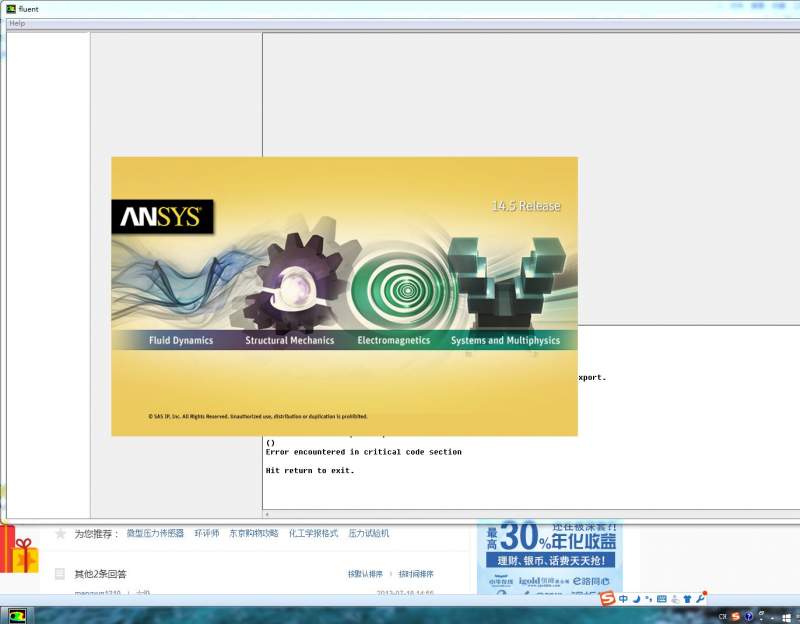Image resolution: width=800 pixels, height=624 pixels.
Task: Click the Sogou tray icon in system tray
Action: tap(735, 616)
